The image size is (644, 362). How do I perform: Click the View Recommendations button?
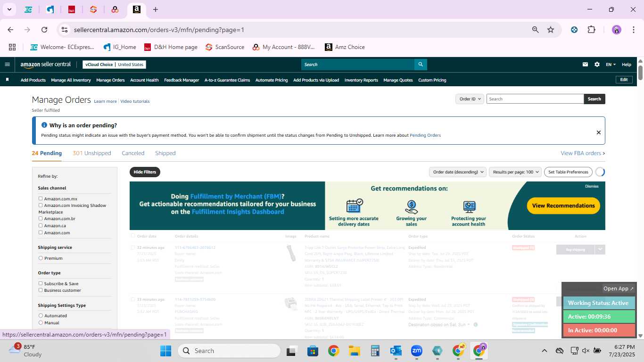563,206
